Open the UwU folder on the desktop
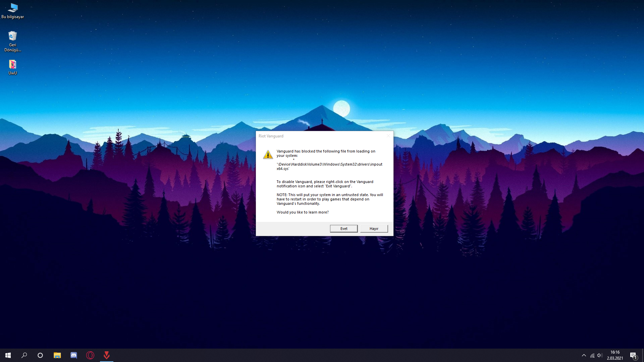The image size is (644, 362). [x=12, y=64]
